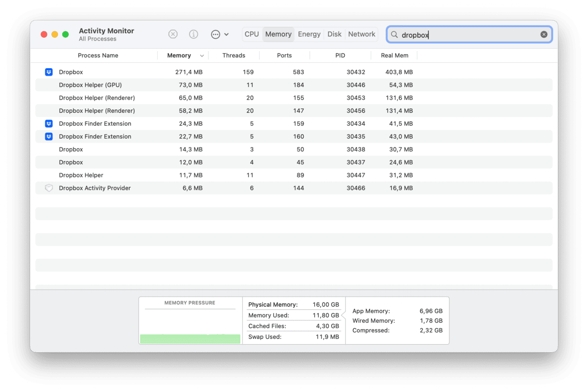Click the Wired Memory 1,78 GB entry
The image size is (588, 392).
tap(397, 321)
